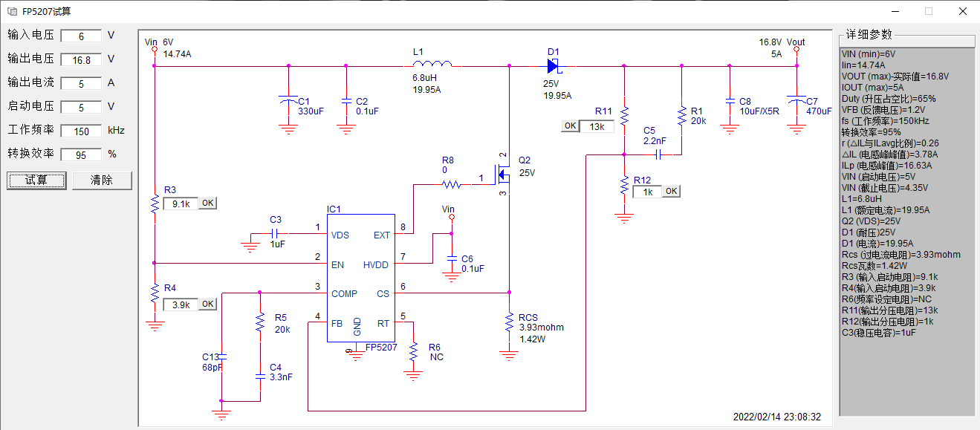
Task: Focus the 输出电压 input field
Action: coord(81,60)
